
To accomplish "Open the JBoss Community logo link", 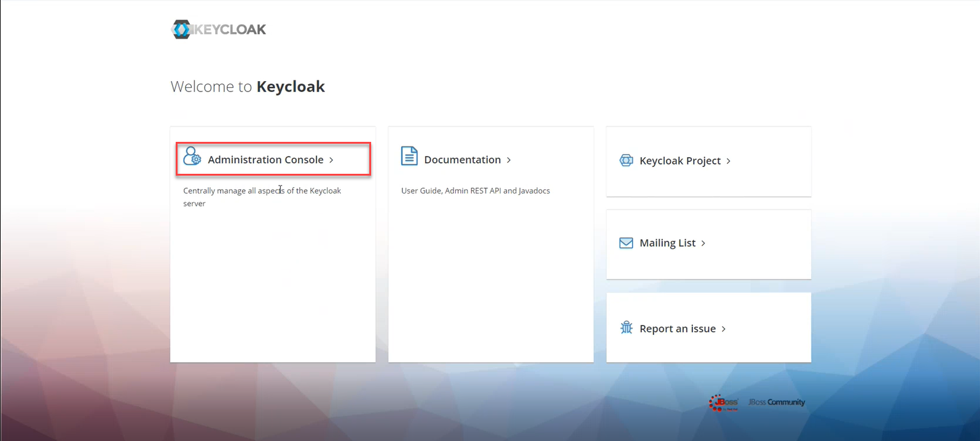I will pos(776,402).
